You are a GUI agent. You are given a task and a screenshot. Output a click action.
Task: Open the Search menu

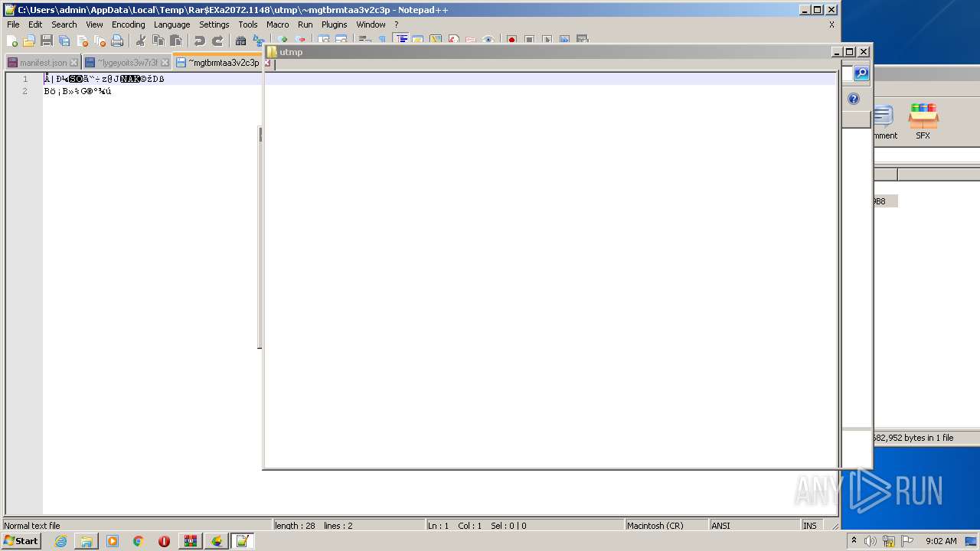(x=64, y=24)
